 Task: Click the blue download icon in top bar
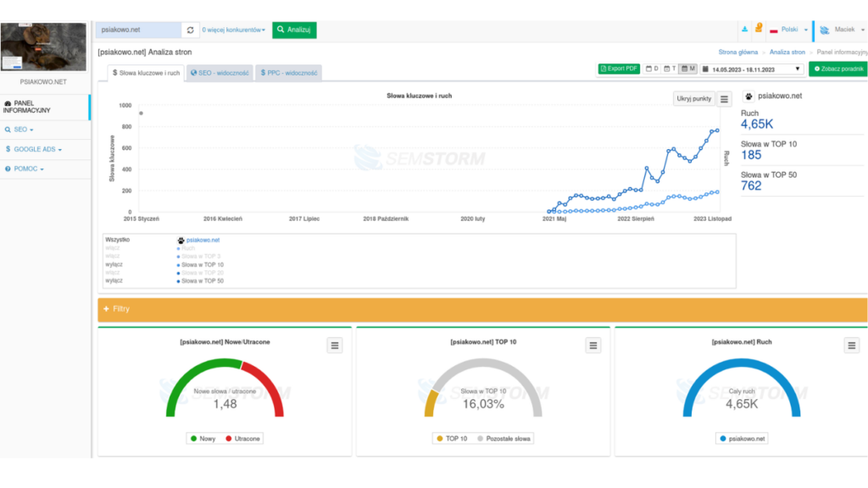744,29
